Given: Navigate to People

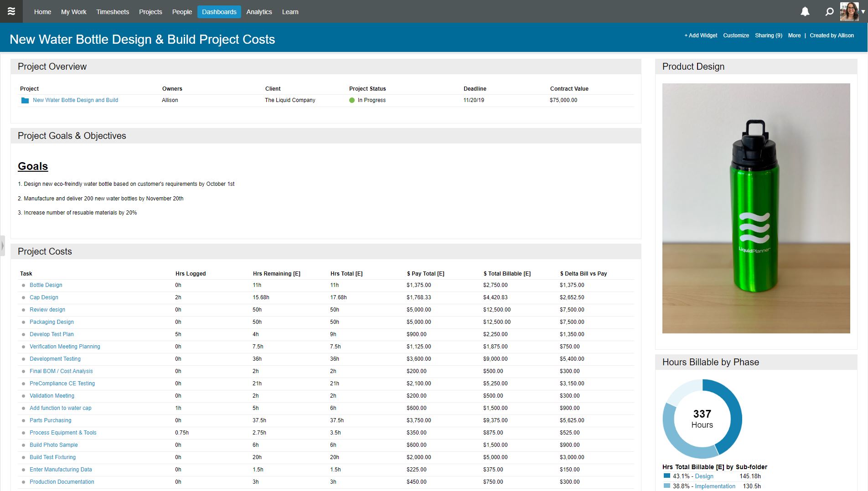Looking at the screenshot, I should pos(182,12).
